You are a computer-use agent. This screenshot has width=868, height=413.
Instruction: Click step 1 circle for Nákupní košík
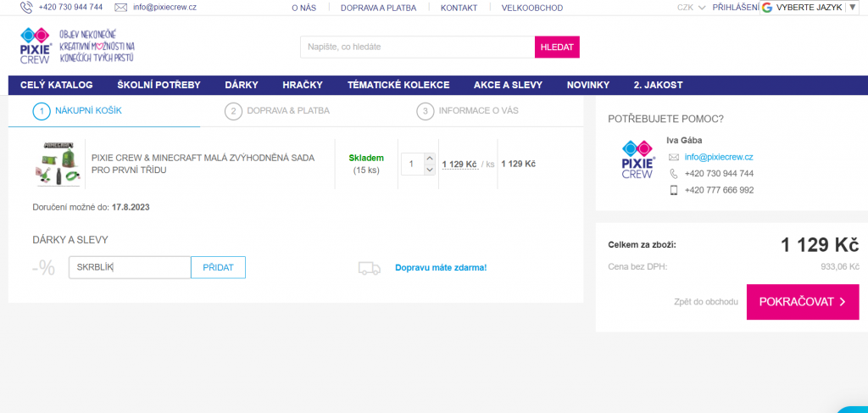(42, 111)
